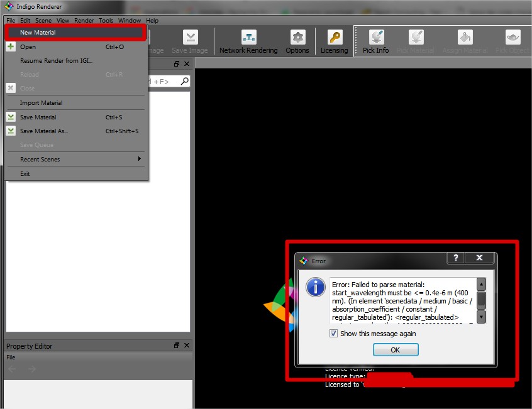Close the upper docked panel

(x=187, y=63)
